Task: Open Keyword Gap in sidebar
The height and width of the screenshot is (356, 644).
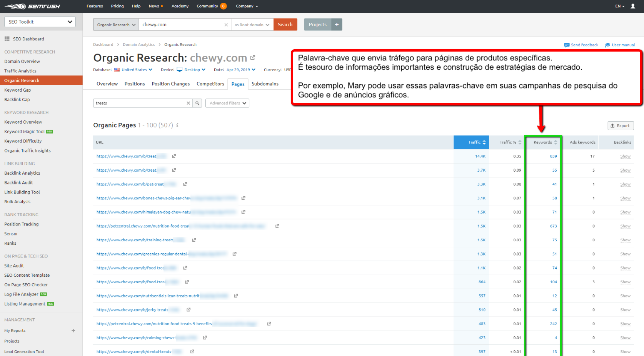Action: (x=17, y=90)
